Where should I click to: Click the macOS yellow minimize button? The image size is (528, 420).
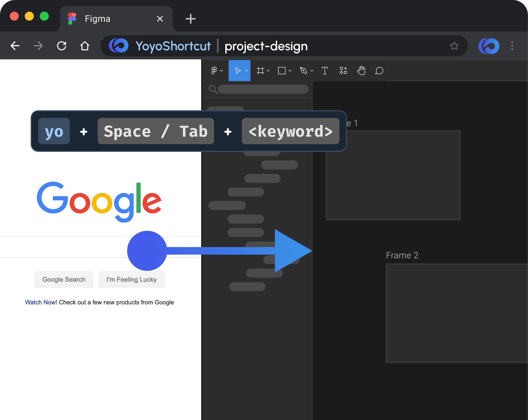click(x=29, y=16)
